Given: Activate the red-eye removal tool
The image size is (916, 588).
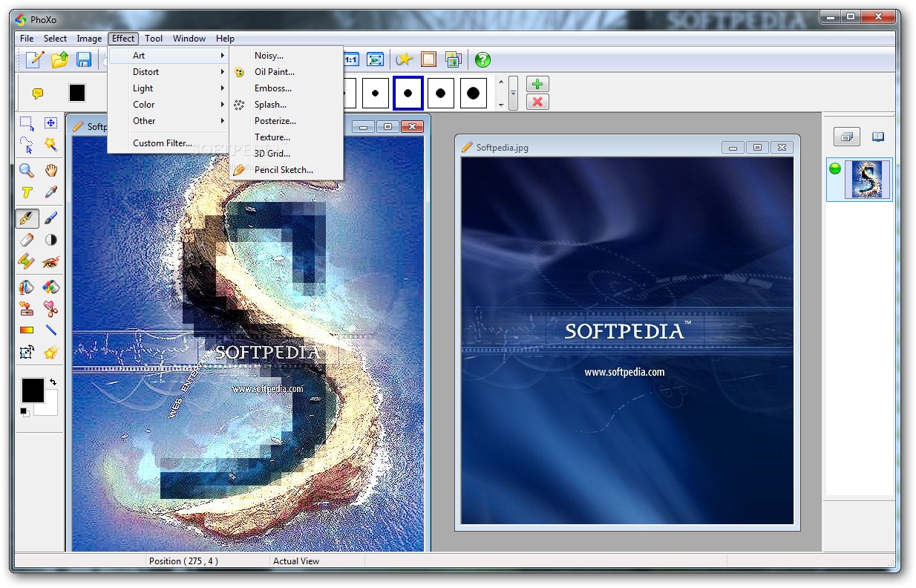Looking at the screenshot, I should pos(50,261).
